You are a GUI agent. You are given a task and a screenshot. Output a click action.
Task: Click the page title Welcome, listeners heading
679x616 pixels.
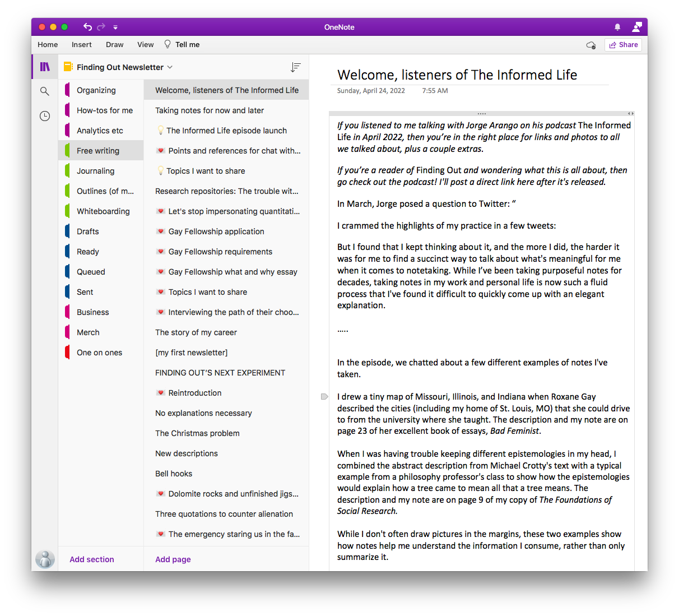pyautogui.click(x=457, y=75)
